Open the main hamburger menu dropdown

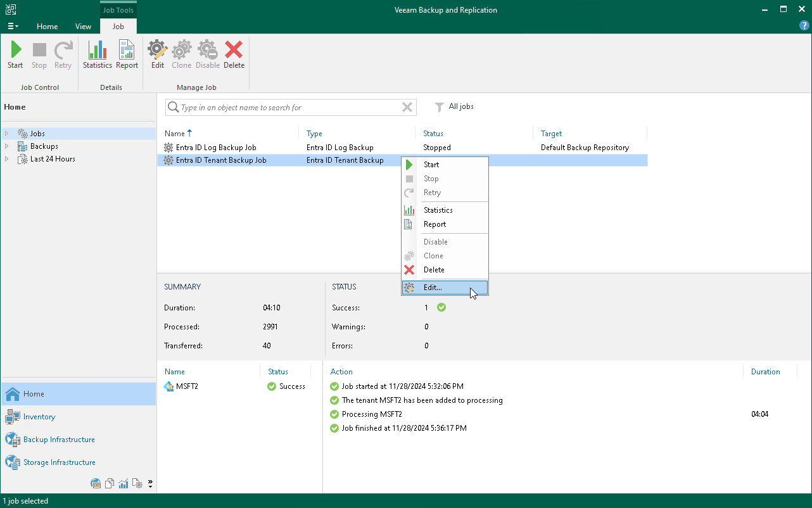click(13, 27)
